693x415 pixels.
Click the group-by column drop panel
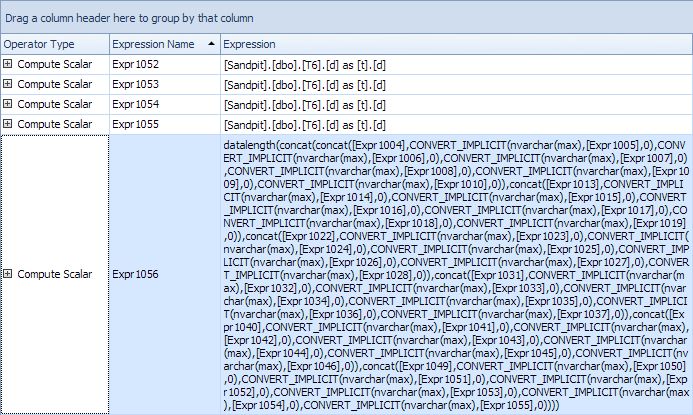346,18
